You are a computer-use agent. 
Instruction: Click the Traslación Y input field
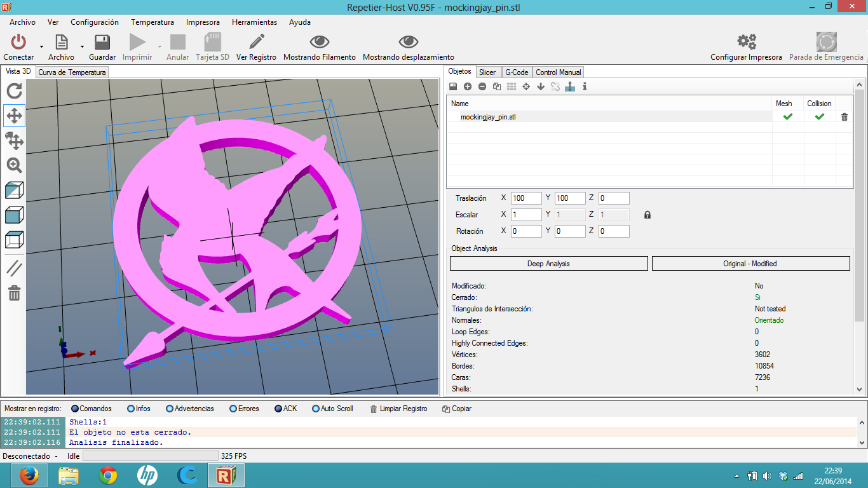[x=570, y=198]
